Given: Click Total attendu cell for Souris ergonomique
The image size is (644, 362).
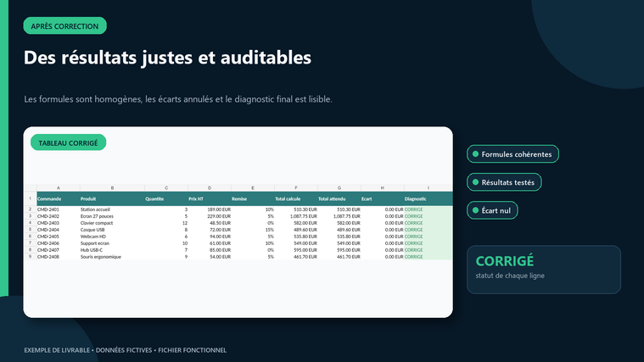Looking at the screenshot, I should coord(339,257).
